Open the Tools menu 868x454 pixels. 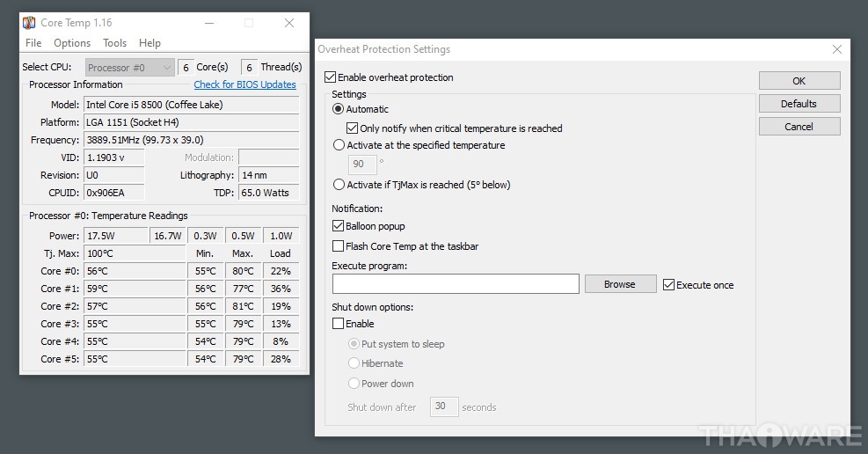click(114, 43)
